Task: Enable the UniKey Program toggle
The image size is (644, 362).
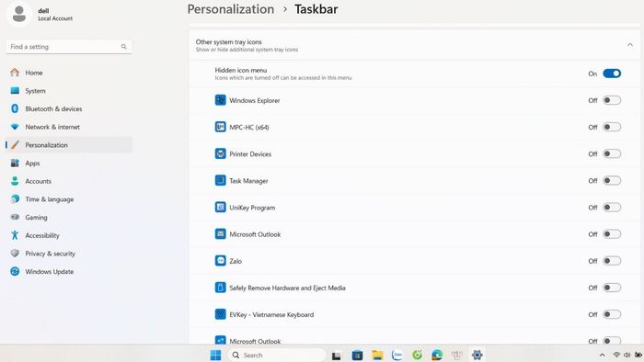Action: click(612, 207)
